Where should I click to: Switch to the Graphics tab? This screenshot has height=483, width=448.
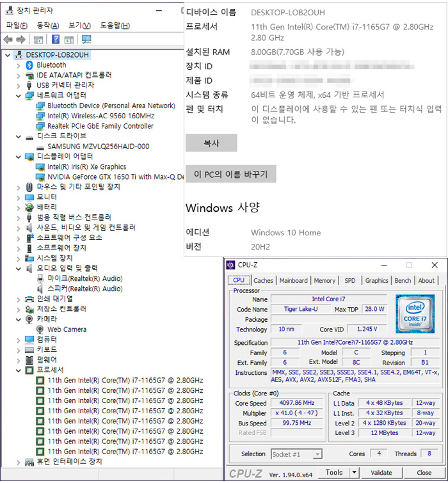tap(376, 280)
